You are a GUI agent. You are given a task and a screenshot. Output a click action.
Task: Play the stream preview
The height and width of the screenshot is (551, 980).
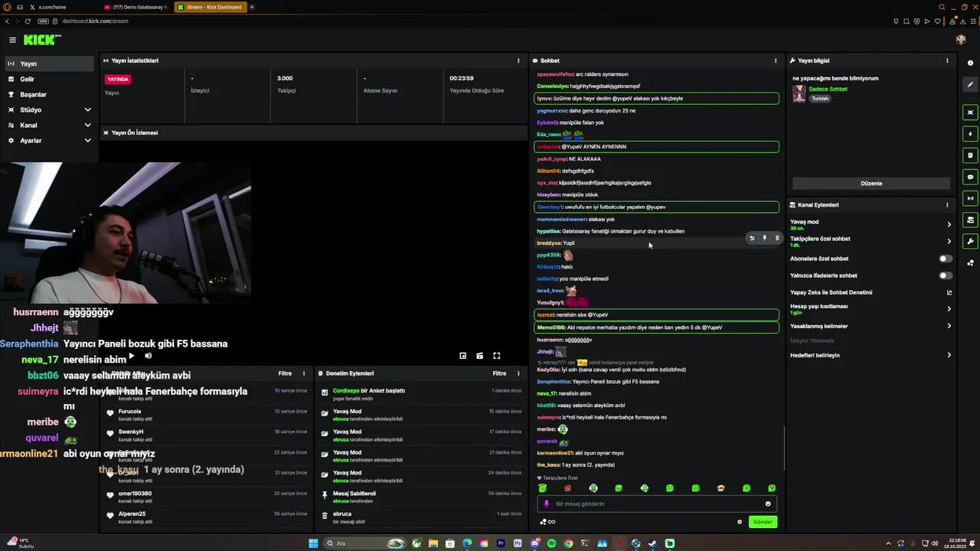pos(131,356)
